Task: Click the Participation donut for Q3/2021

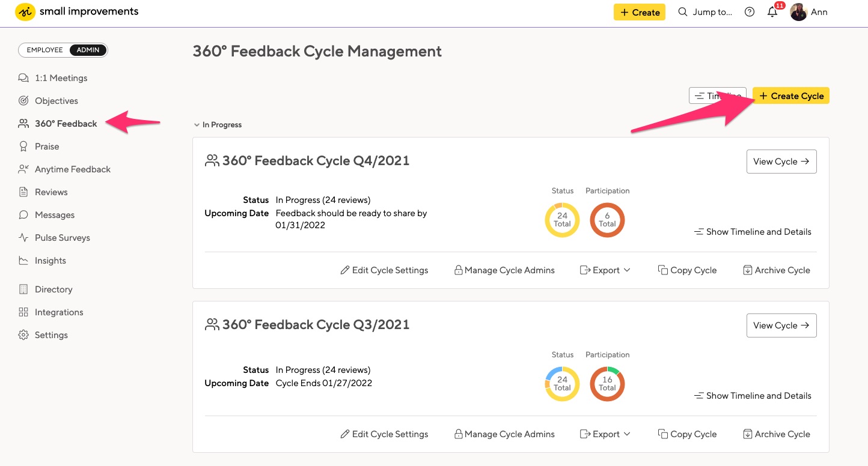Action: tap(607, 384)
